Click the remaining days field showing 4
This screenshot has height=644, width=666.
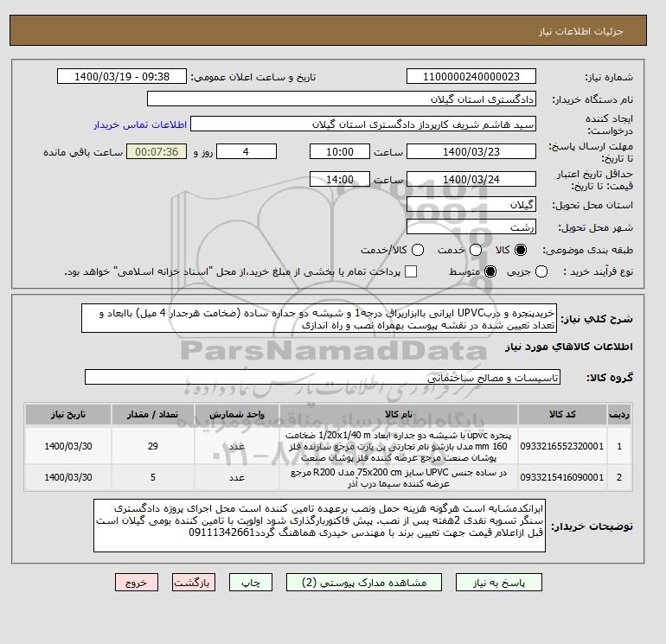pos(247,151)
